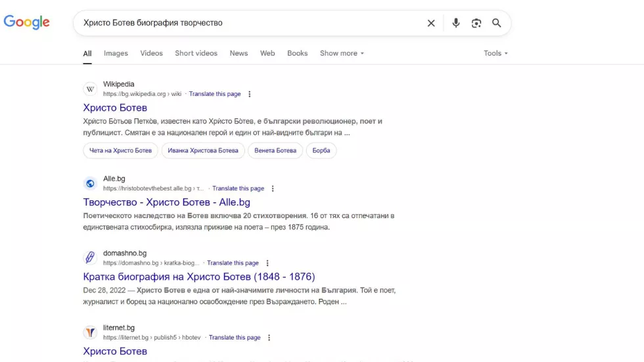Translate the Wikipedia result page
Viewport: 644px width, 362px height.
(215, 94)
